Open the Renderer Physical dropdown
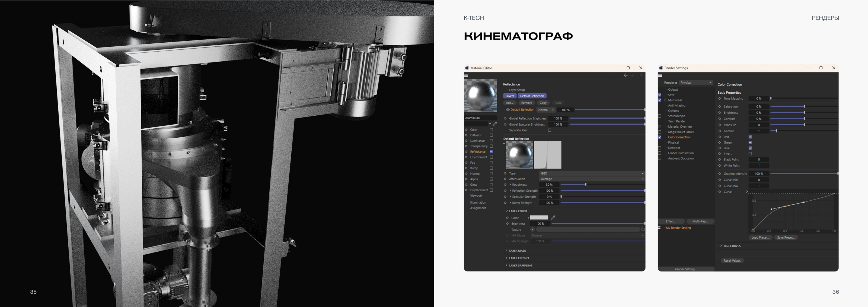This screenshot has width=868, height=307. point(695,83)
